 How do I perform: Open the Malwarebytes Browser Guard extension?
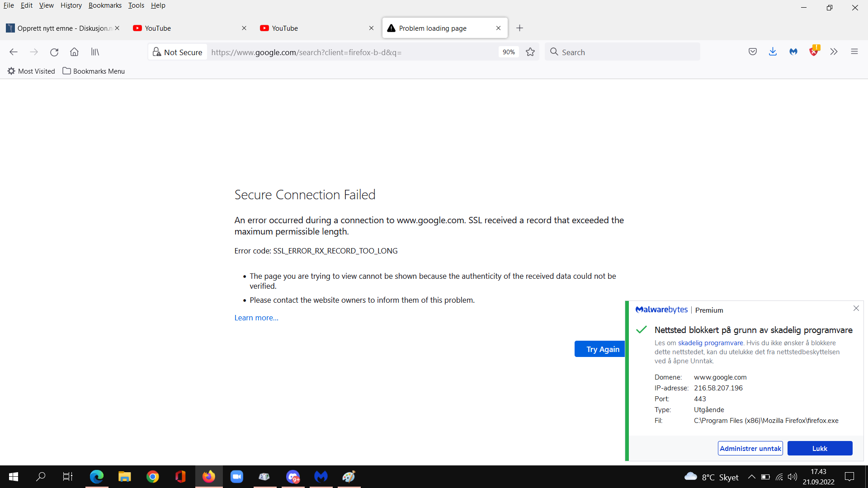point(793,52)
